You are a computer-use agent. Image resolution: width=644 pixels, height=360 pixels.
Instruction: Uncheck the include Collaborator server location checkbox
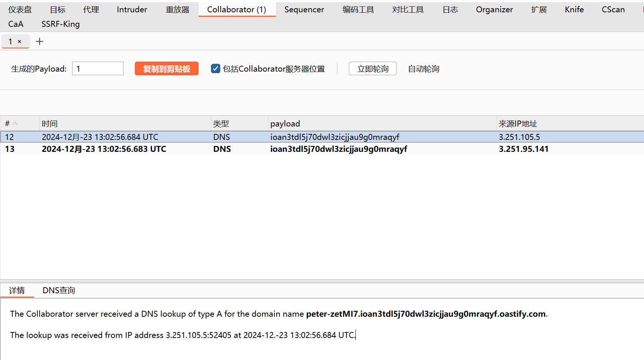[215, 69]
